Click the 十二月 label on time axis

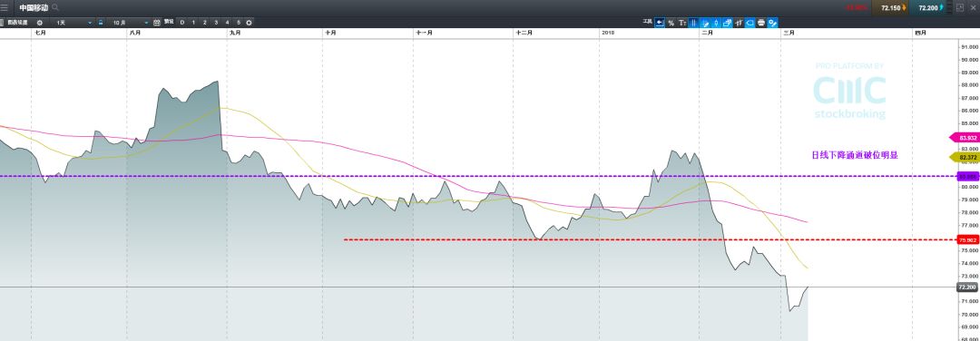pyautogui.click(x=524, y=33)
